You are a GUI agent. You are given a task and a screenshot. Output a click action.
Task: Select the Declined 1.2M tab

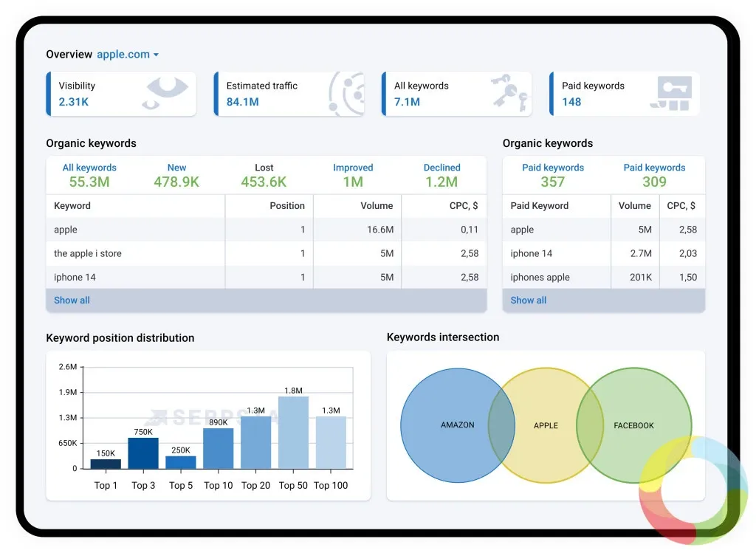point(441,176)
